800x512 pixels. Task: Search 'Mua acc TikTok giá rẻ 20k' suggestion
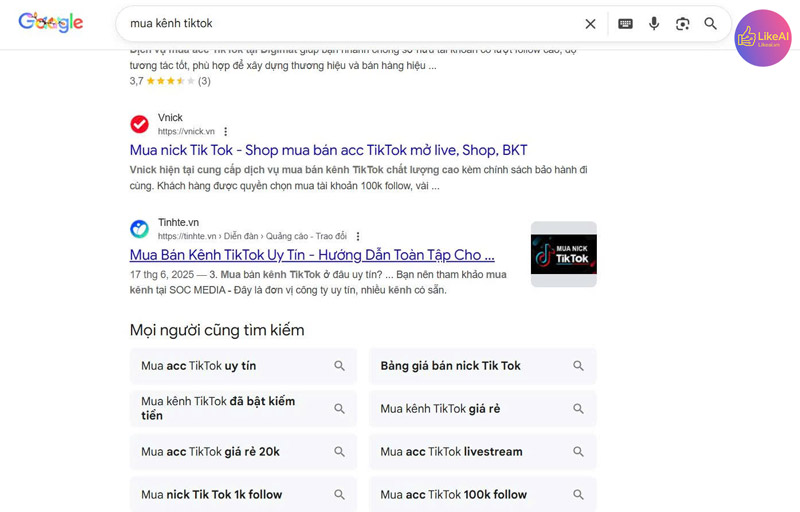(243, 451)
